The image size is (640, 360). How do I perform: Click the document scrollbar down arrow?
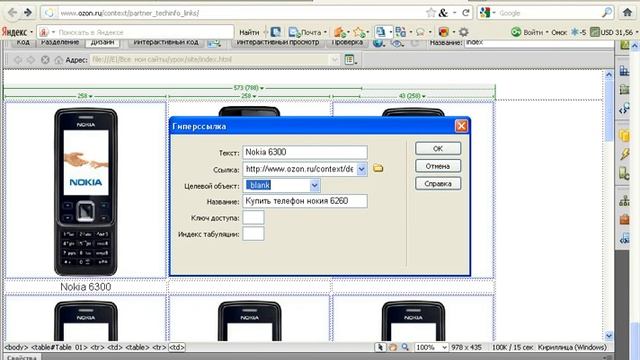click(x=609, y=336)
